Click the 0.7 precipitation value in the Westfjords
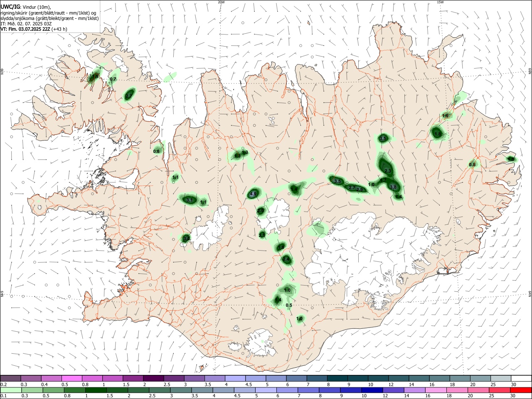The width and height of the screenshot is (532, 399). click(113, 79)
